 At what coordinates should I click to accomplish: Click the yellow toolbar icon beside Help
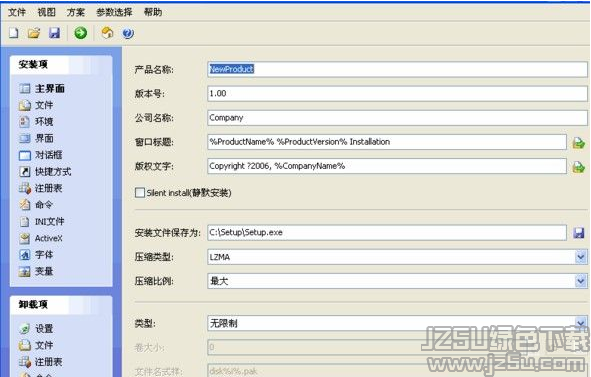[x=107, y=33]
